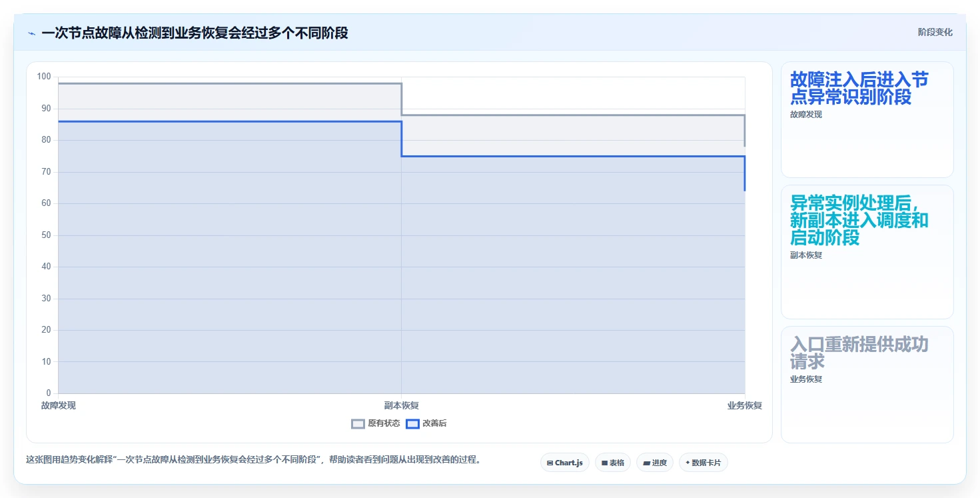
Task: Click the 副本恢复 x-axis label
Action: point(402,405)
